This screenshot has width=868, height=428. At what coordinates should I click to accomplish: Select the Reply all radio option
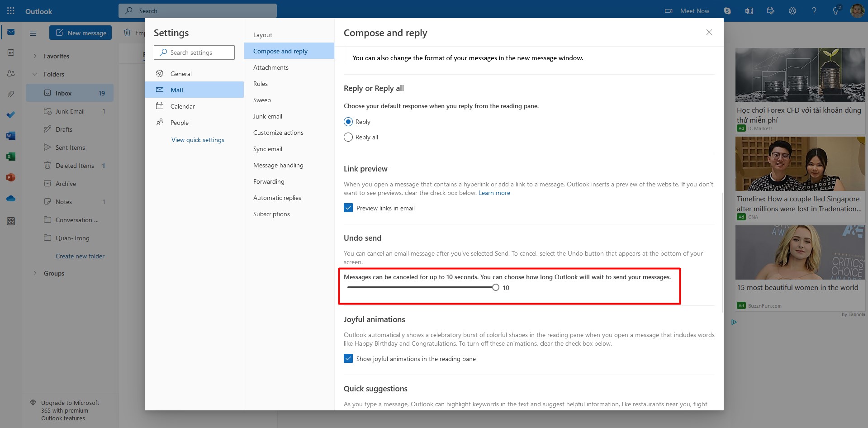click(348, 137)
